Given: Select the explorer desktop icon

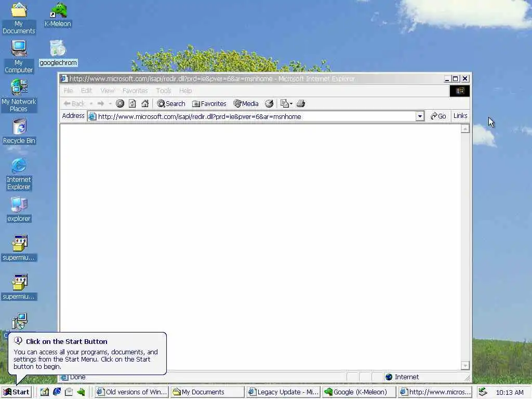Looking at the screenshot, I should point(19,209).
